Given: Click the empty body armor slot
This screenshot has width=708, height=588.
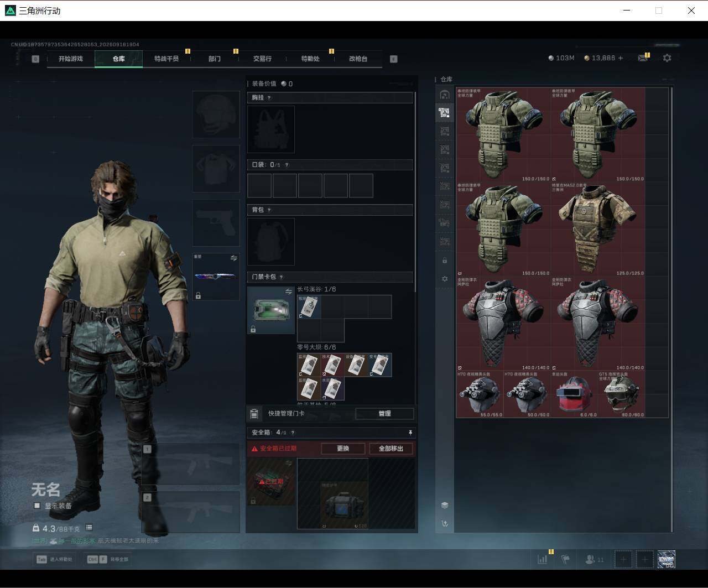Looking at the screenshot, I should pos(216,169).
